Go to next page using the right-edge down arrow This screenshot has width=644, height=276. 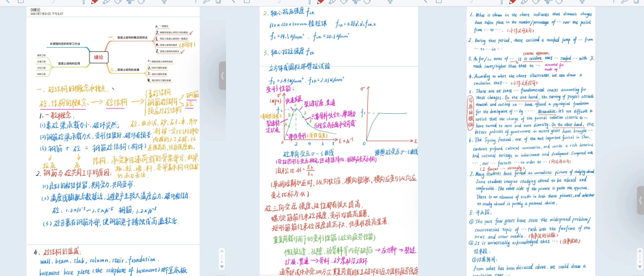(x=640, y=266)
